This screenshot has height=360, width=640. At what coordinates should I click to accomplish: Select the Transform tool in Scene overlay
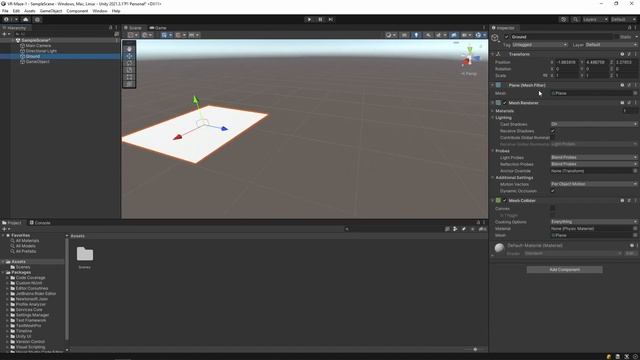(129, 84)
